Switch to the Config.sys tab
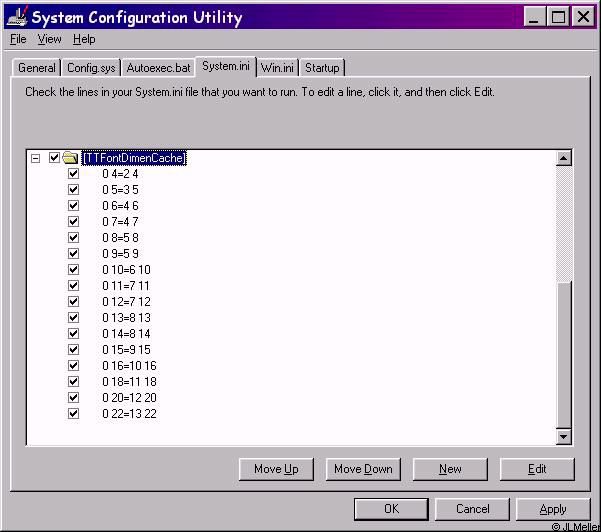 pos(91,68)
